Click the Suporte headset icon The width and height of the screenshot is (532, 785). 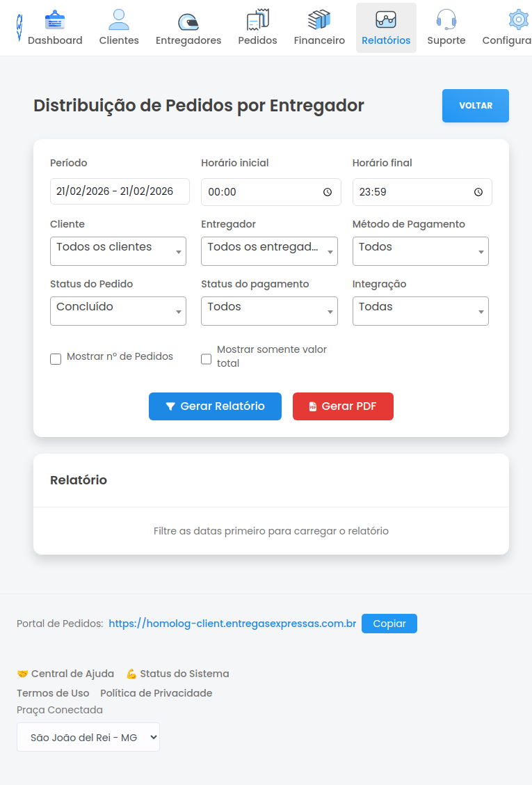coord(446,20)
